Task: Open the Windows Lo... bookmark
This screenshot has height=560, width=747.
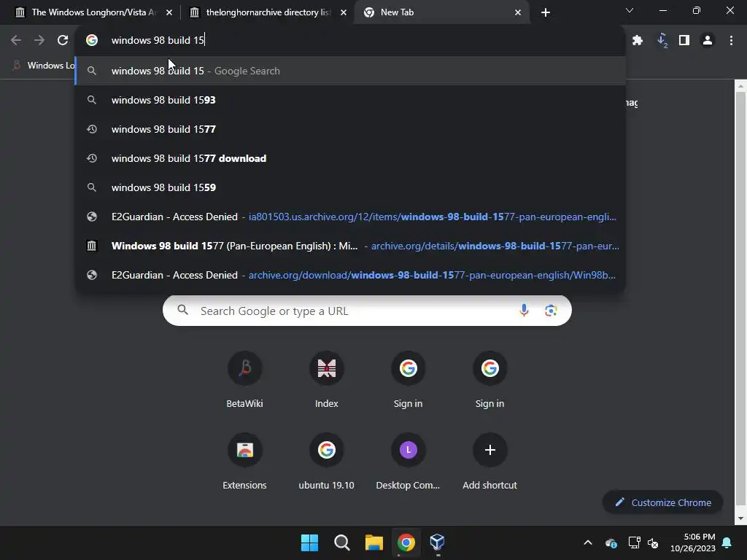Action: point(43,65)
